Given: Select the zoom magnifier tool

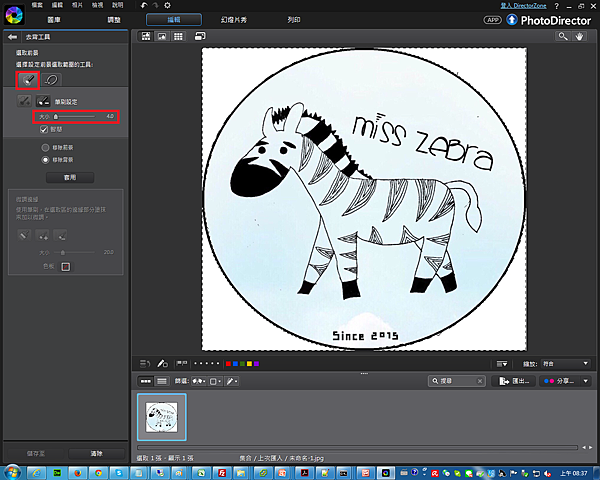Looking at the screenshot, I should click(x=564, y=36).
